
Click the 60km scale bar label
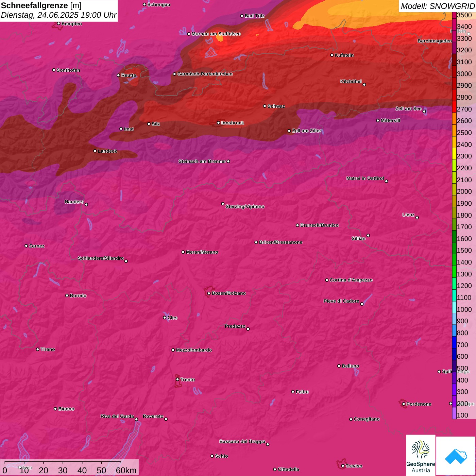point(126,470)
